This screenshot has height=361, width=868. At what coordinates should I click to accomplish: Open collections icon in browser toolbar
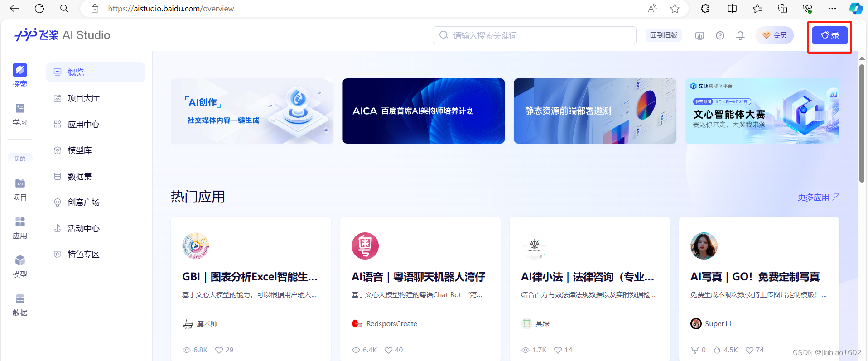click(x=782, y=9)
